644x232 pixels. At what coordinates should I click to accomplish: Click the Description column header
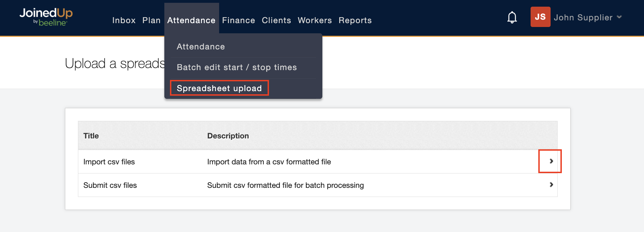pos(228,136)
